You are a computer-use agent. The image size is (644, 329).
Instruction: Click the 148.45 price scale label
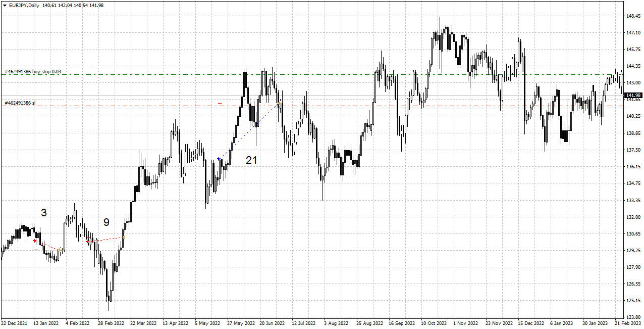[633, 16]
